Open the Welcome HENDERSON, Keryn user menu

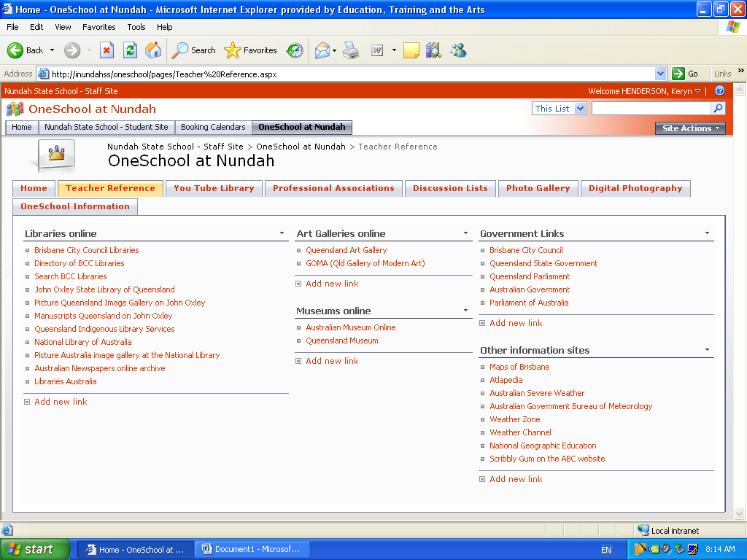(643, 91)
